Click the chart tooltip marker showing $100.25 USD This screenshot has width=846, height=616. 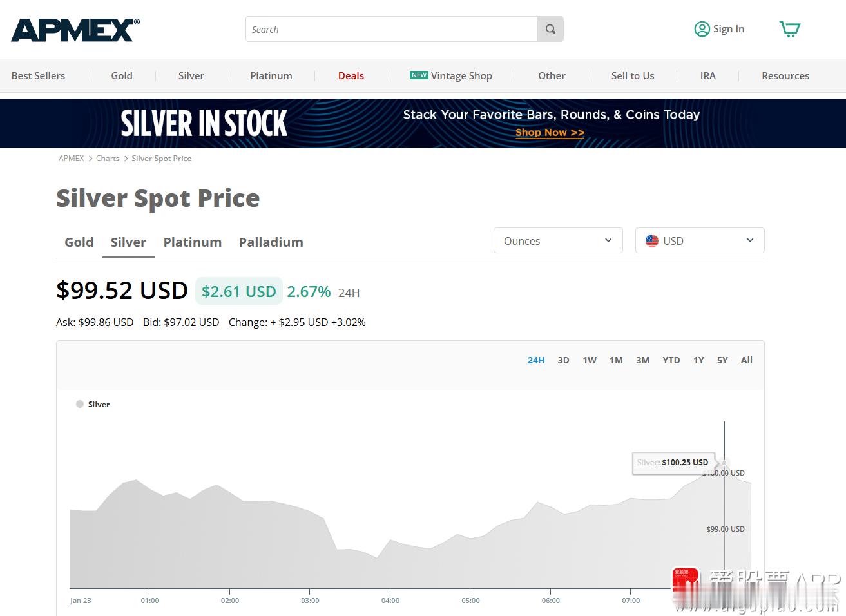[724, 463]
